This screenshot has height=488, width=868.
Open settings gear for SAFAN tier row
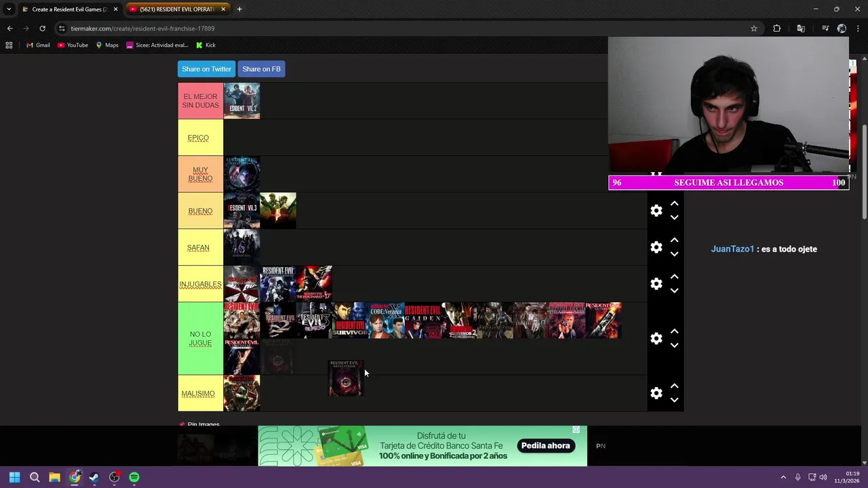[x=656, y=247]
